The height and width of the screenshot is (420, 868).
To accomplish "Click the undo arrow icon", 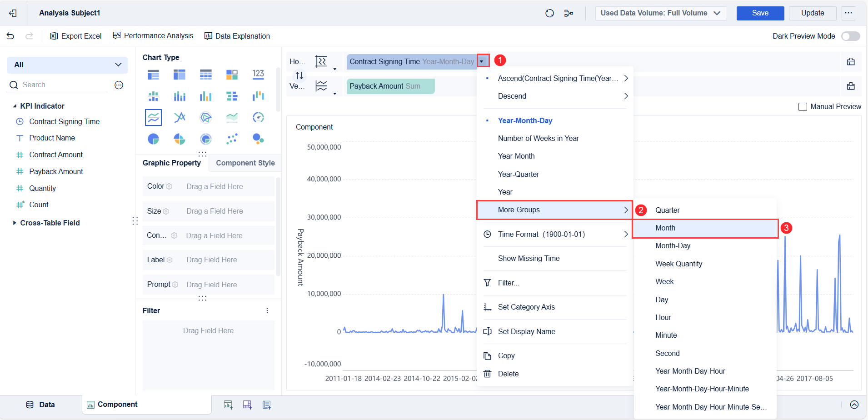I will tap(10, 36).
